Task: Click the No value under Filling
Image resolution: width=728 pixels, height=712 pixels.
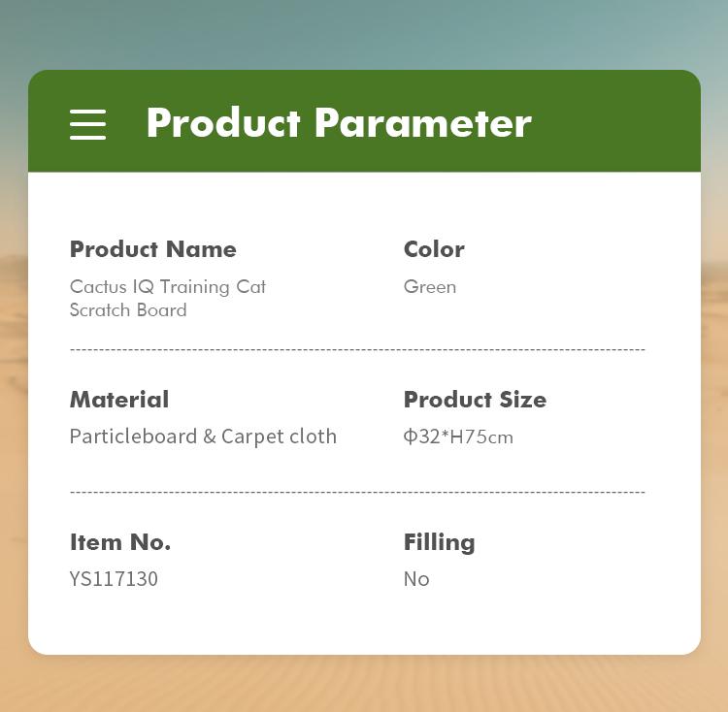Action: pos(416,579)
